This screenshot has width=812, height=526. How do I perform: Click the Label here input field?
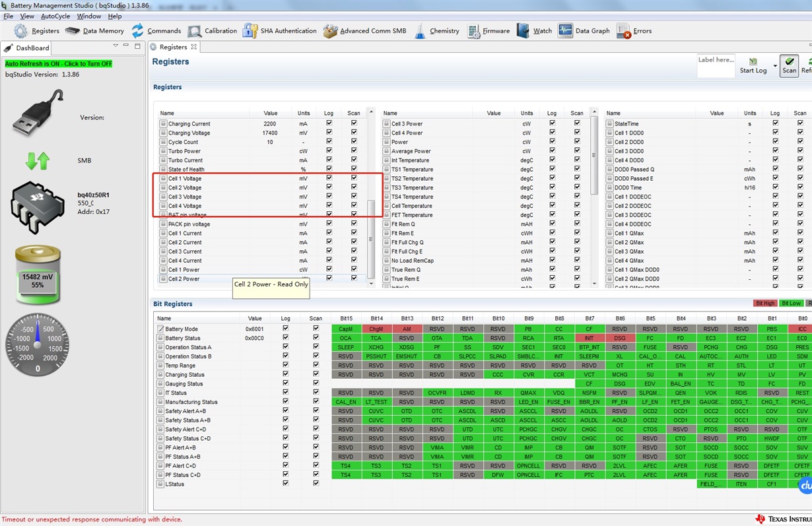(716, 65)
